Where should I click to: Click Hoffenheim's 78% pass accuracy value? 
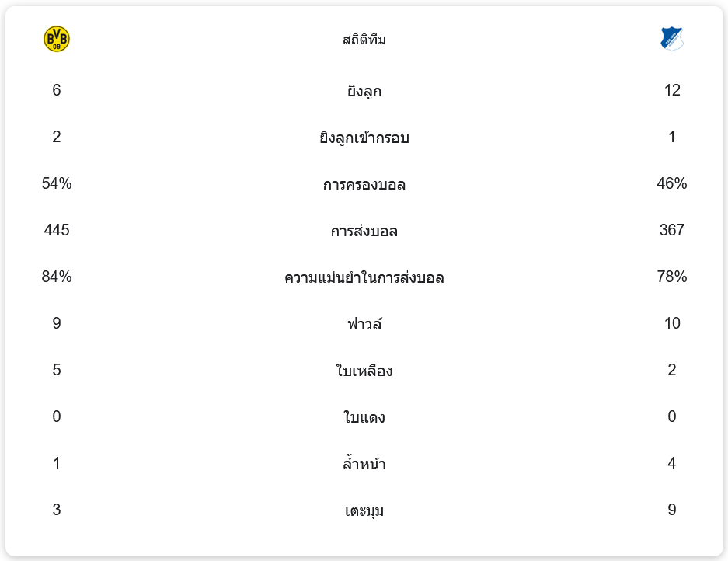[x=671, y=277]
